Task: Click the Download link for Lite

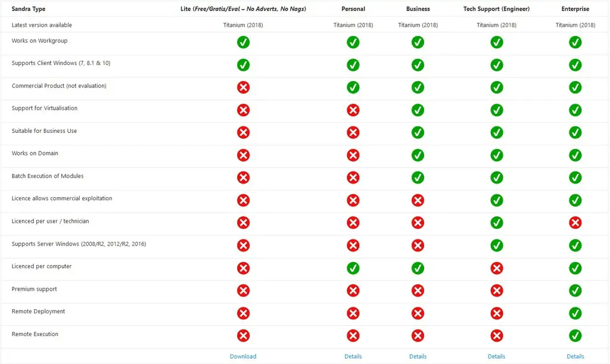Action: (x=243, y=356)
